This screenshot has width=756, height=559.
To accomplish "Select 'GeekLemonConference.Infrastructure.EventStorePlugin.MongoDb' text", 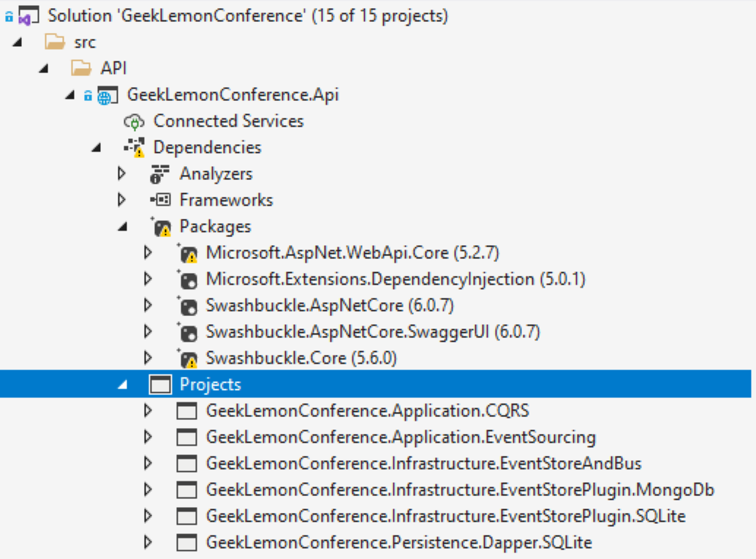I will pos(460,490).
